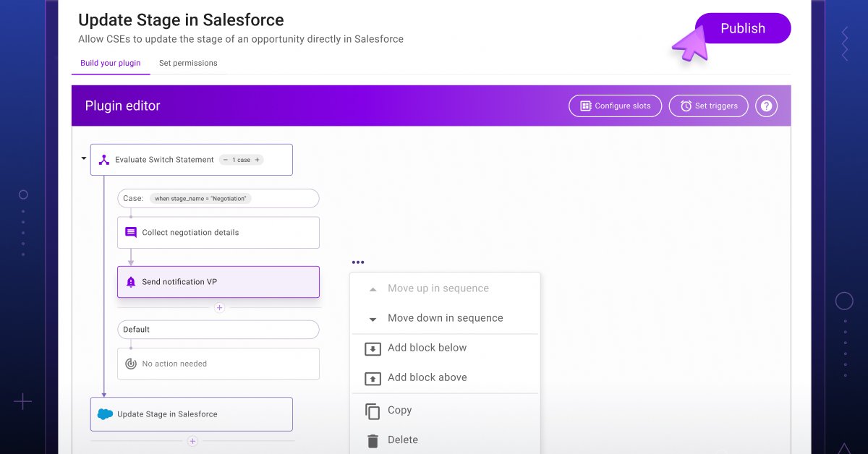Click the Delete trash can icon
868x454 pixels.
(x=373, y=440)
